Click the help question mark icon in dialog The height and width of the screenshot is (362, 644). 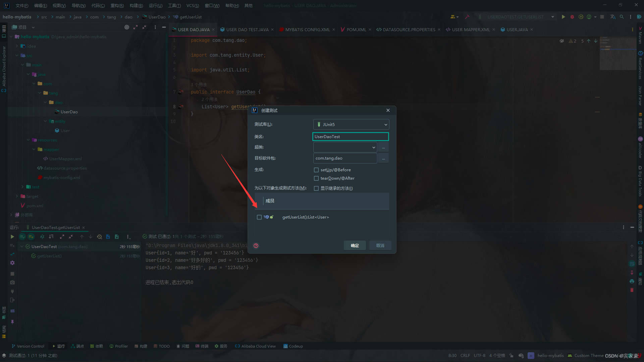coord(256,246)
